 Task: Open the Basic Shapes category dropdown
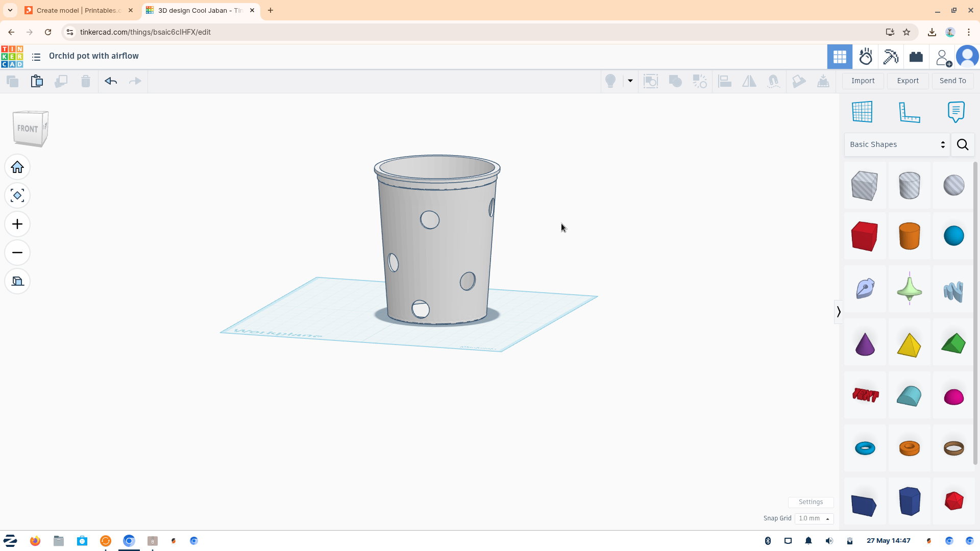coord(897,145)
